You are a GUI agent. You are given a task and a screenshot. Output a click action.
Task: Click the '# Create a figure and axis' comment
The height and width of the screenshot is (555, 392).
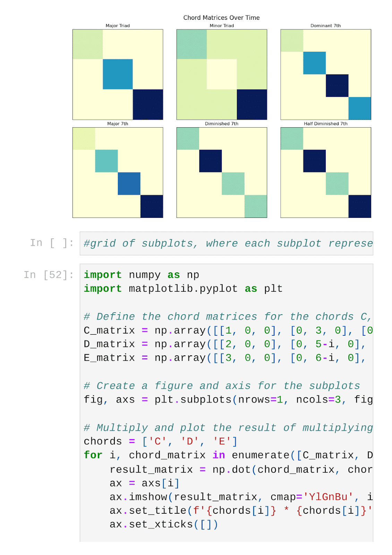click(222, 386)
